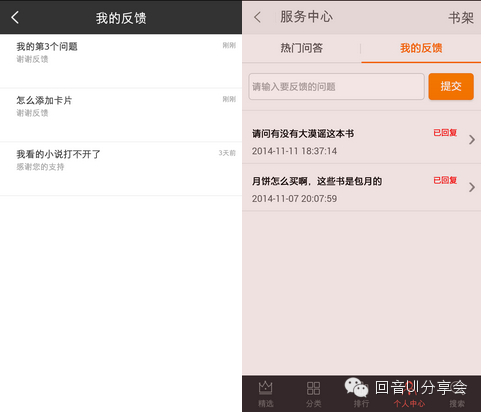Select 刚刚 label beside 我的第3个问题
Screen dimensions: 483x412
pyautogui.click(x=229, y=45)
